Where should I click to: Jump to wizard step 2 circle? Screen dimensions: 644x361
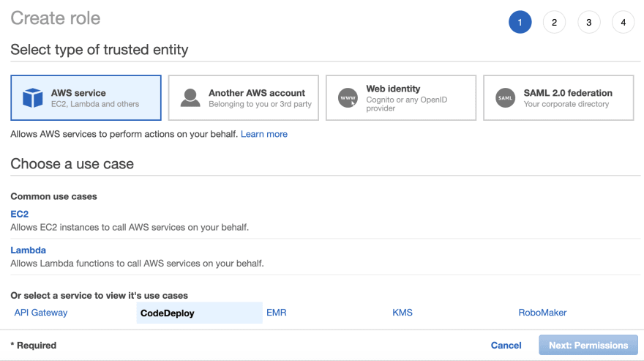(555, 22)
